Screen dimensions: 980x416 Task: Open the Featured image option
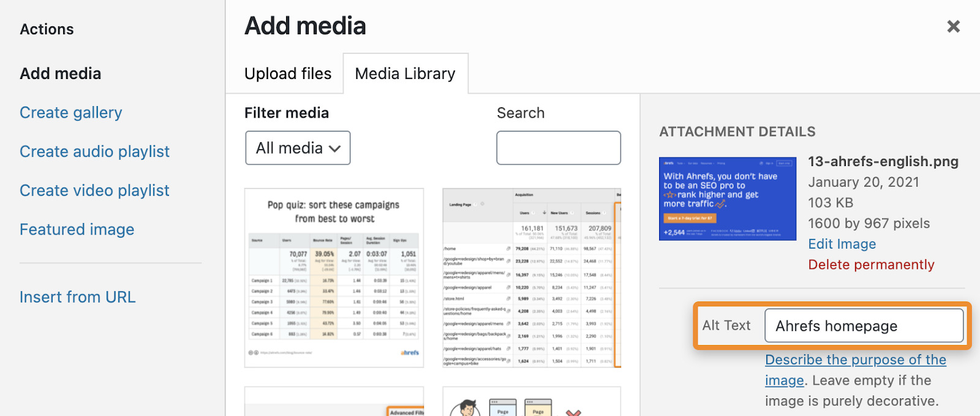[x=77, y=229]
